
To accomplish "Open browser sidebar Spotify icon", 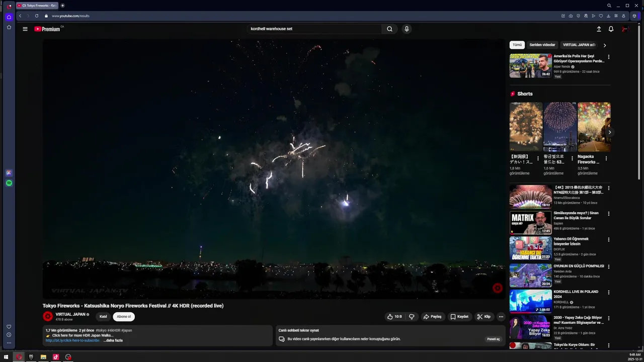I will 9,184.
